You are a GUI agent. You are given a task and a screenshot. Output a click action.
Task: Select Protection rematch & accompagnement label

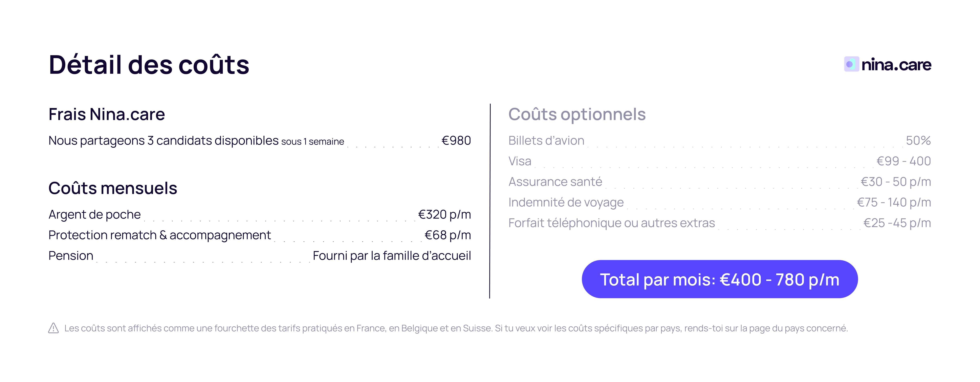pyautogui.click(x=159, y=235)
